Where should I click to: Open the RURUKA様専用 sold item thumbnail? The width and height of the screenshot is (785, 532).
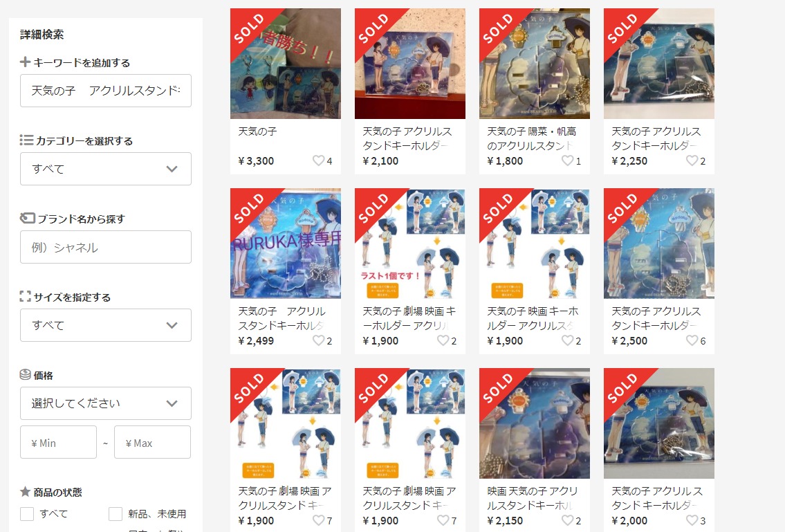click(x=286, y=244)
